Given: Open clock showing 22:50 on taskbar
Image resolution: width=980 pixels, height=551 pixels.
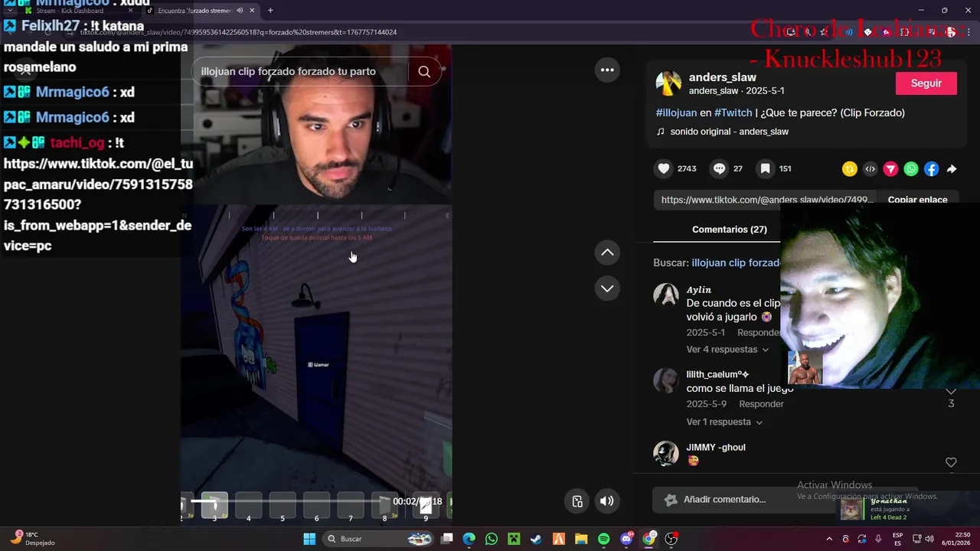Looking at the screenshot, I should 955,539.
